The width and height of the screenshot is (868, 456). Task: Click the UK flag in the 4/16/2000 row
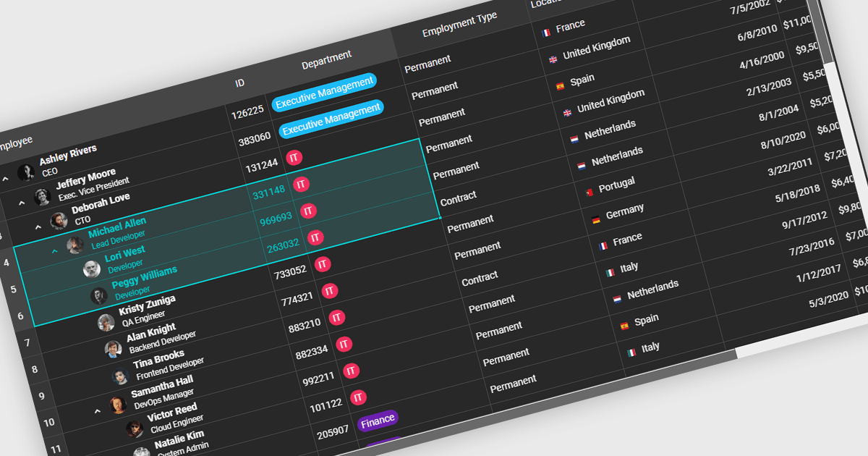pos(567,111)
